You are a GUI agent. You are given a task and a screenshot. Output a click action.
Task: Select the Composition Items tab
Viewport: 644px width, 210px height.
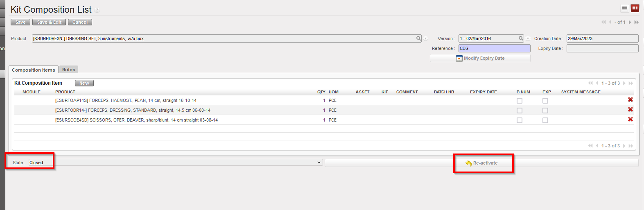tap(33, 70)
